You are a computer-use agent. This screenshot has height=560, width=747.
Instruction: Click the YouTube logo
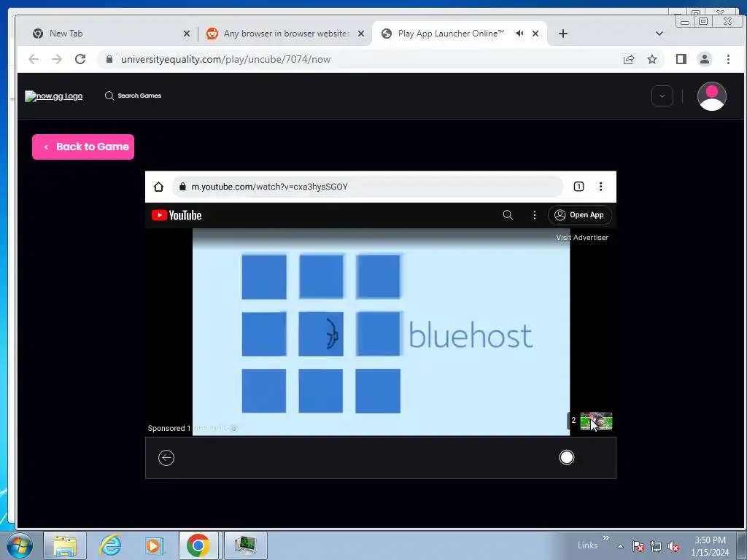tap(177, 215)
